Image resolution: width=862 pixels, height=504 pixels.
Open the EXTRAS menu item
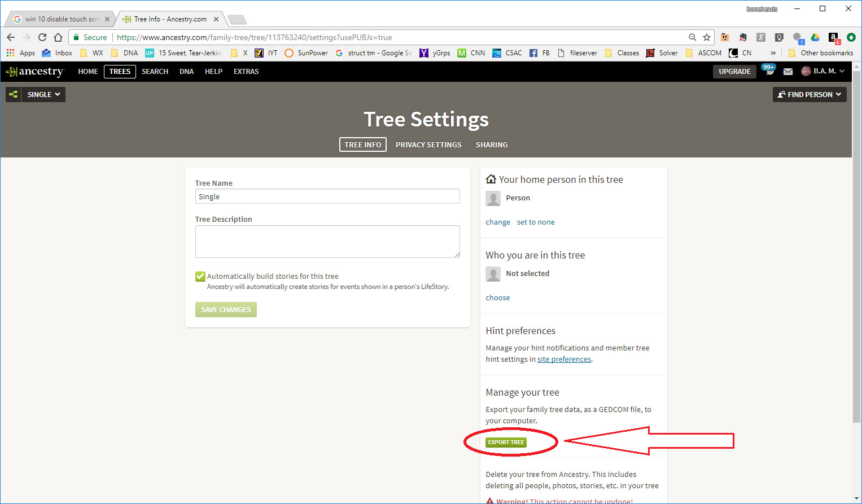pyautogui.click(x=246, y=72)
